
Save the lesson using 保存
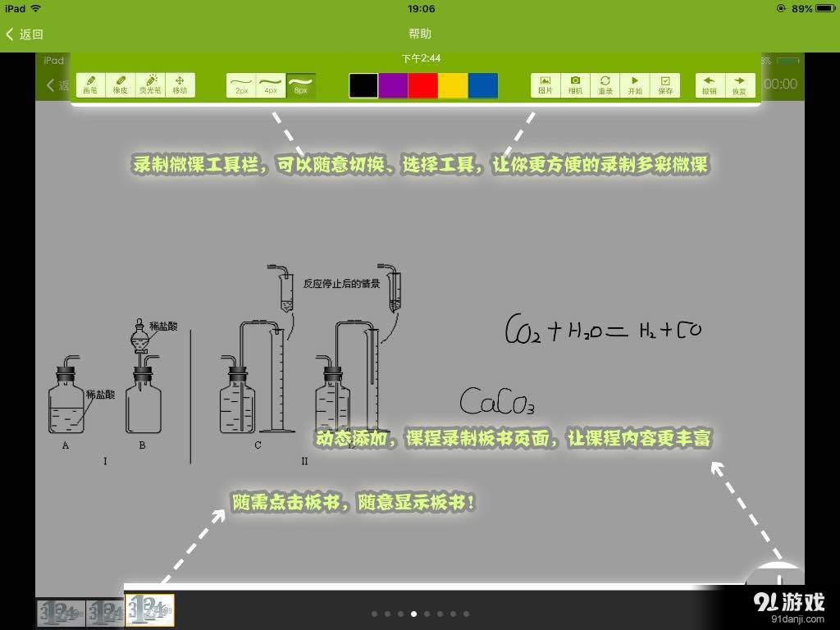(665, 84)
